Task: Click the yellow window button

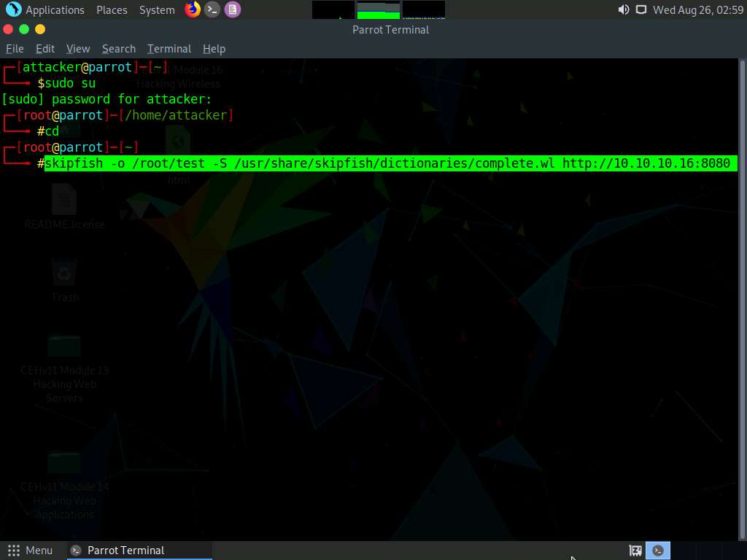Action: pyautogui.click(x=40, y=29)
